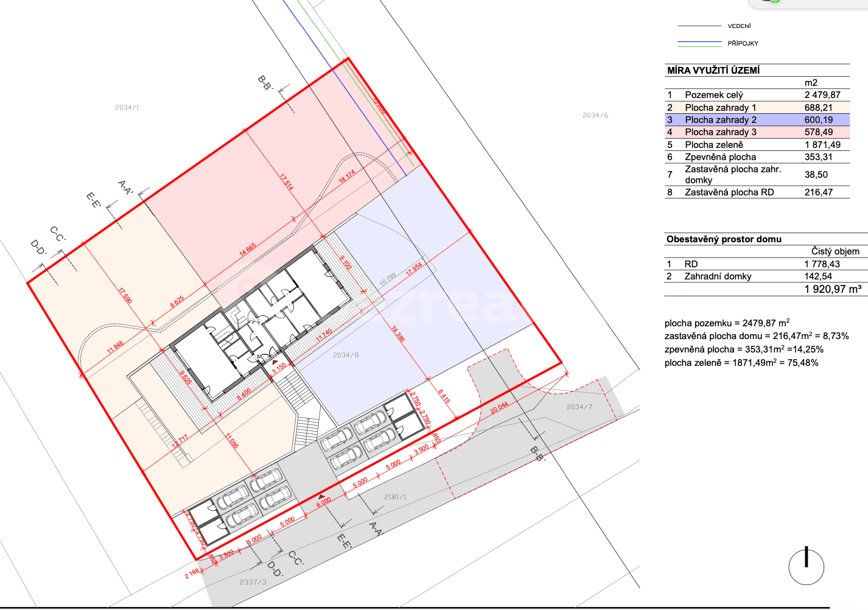Select the MÍRA VYUŽITÍ ÚZEMÍ table heading

click(x=713, y=71)
